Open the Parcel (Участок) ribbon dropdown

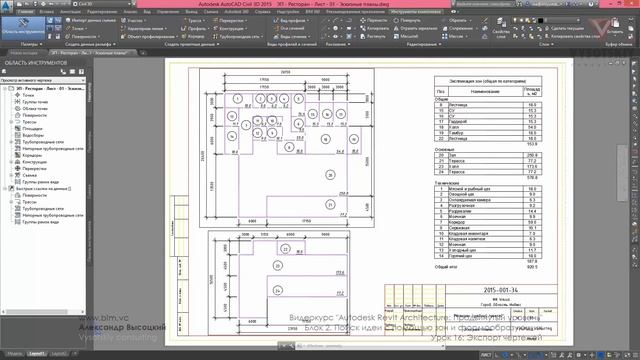pos(134,20)
